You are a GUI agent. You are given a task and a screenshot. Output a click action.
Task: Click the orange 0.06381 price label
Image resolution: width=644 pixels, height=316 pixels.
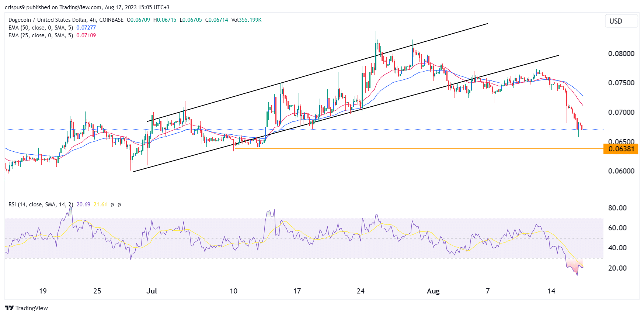click(621, 149)
